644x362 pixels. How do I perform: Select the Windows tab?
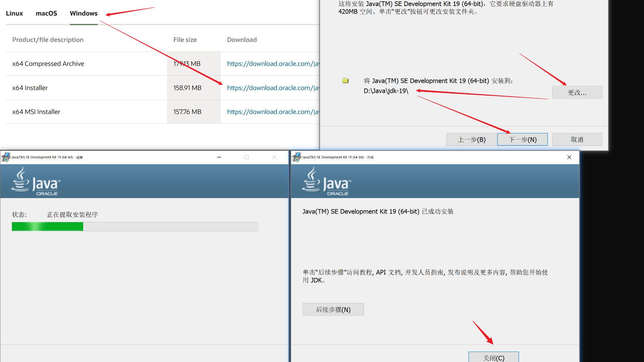point(84,13)
